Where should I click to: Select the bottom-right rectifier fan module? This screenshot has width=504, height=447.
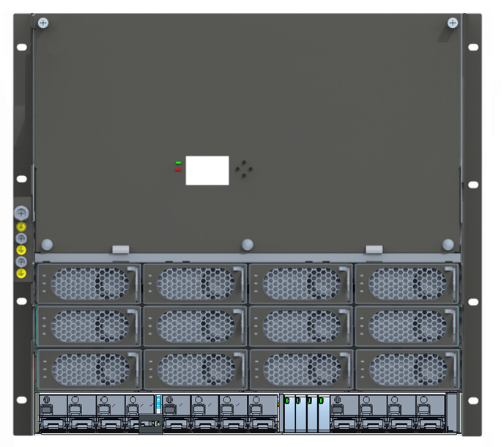(x=407, y=368)
